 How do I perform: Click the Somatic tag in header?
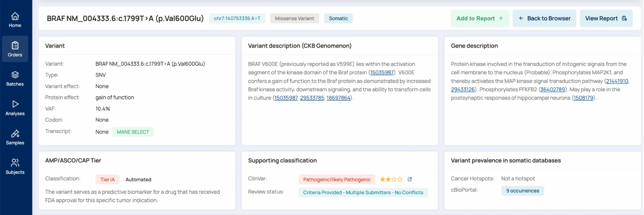point(338,18)
